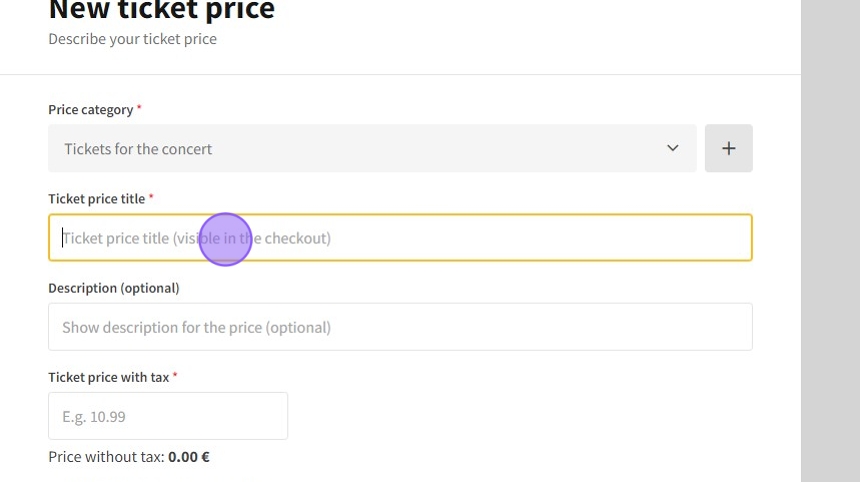Click the 'Describe your ticket price' subtitle
860x482 pixels.
(132, 39)
